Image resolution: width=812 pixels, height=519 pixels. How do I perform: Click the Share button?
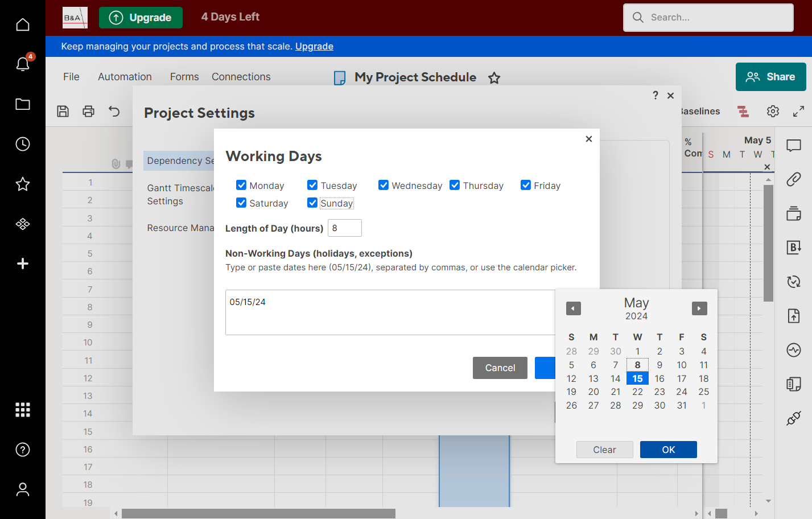click(x=771, y=77)
